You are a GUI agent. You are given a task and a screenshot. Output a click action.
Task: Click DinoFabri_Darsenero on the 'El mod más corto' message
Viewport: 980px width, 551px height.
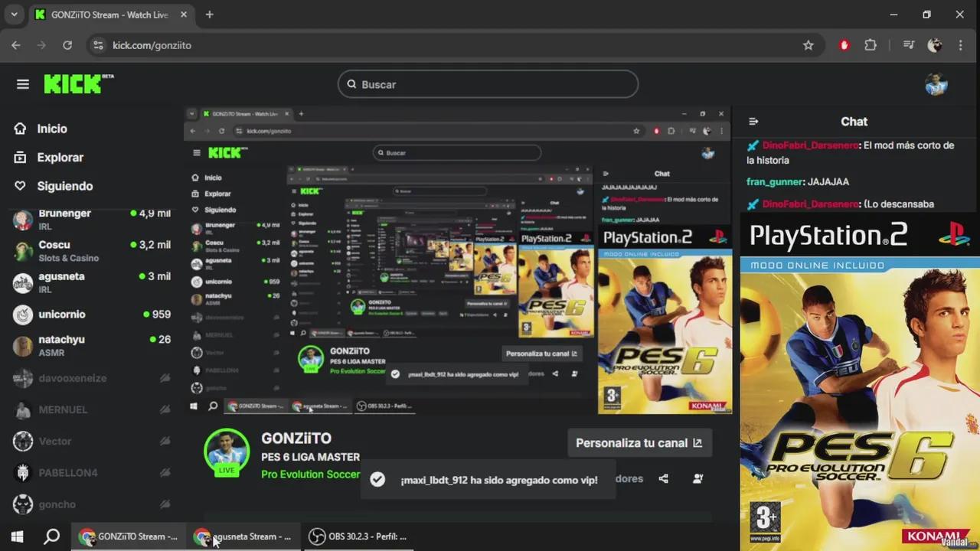pyautogui.click(x=810, y=145)
